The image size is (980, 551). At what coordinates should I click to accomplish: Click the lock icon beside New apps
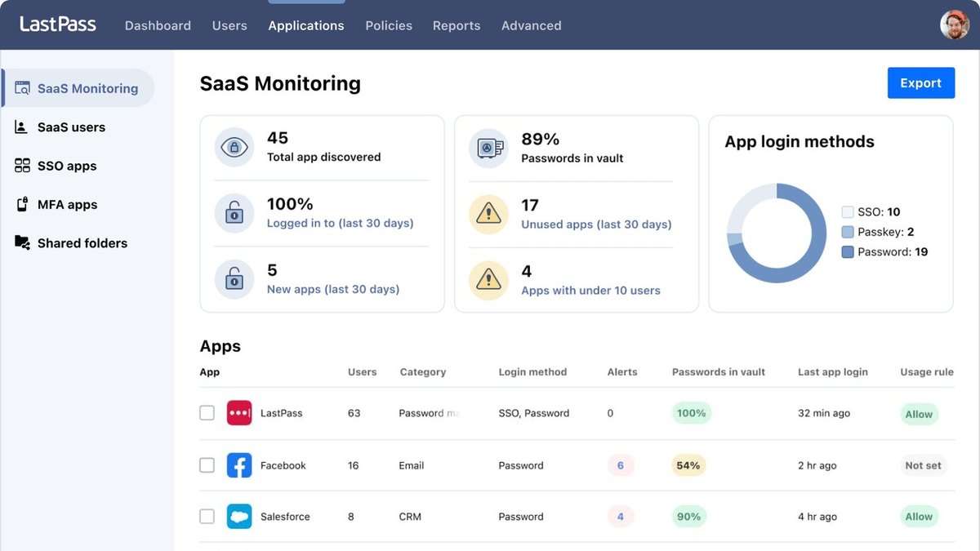click(234, 279)
